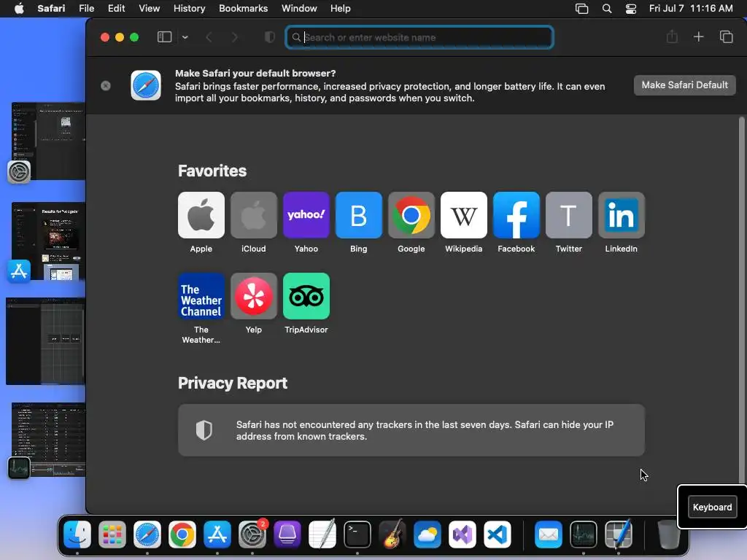Click Safari compass in the Dock
Viewport: 747px width, 560px height.
point(147,534)
